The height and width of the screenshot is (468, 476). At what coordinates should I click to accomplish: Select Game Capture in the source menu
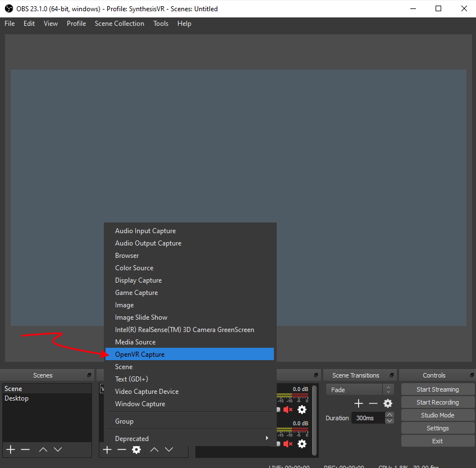point(190,293)
